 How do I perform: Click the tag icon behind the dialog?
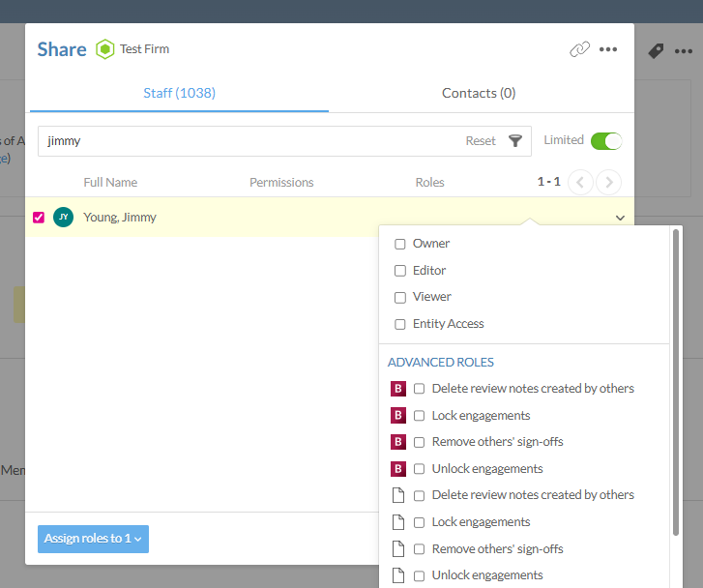click(656, 50)
